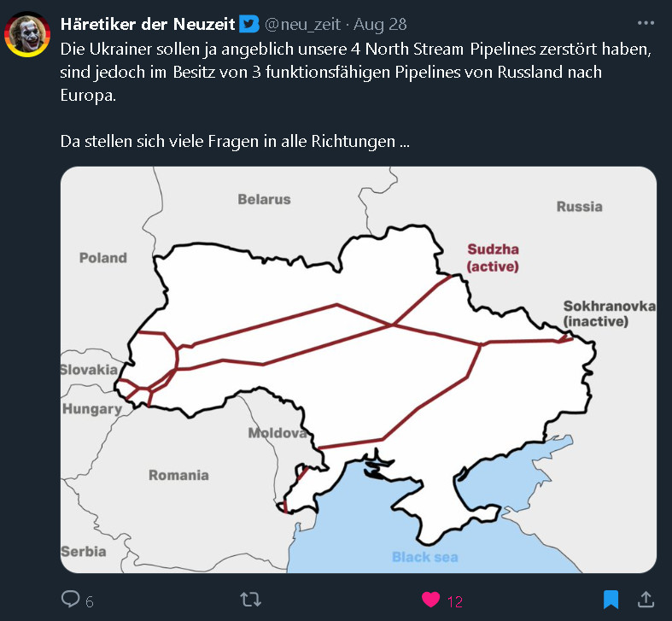Click the blue verified badge
Screen dimensions: 672x621
[248, 24]
